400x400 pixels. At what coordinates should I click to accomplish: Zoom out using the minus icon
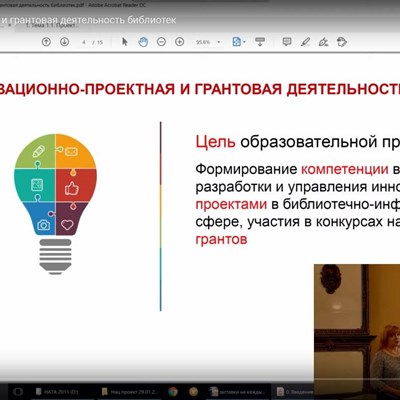(161, 42)
